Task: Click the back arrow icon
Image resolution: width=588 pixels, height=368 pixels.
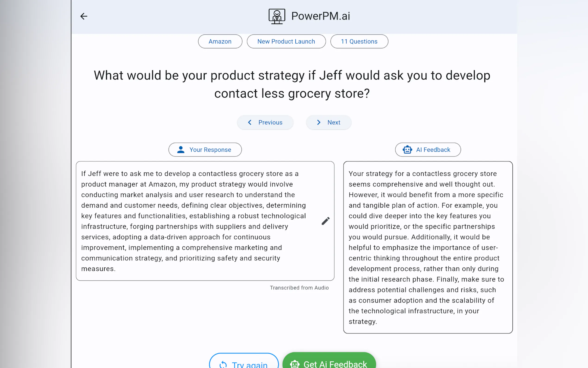Action: pos(84,16)
